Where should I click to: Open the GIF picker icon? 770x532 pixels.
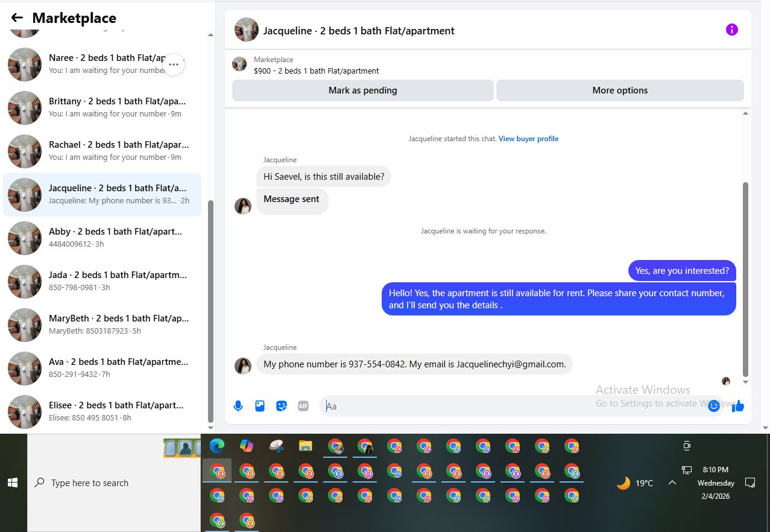303,406
